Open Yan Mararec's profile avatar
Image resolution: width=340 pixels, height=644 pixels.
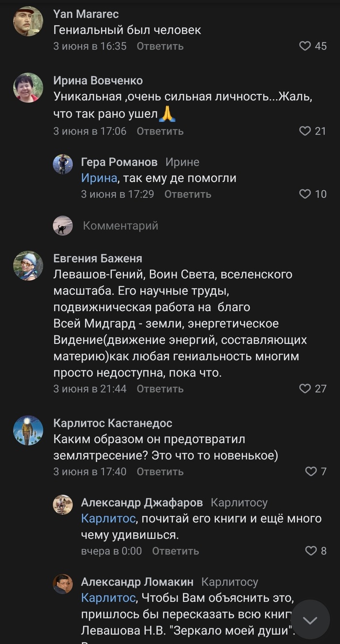(x=28, y=21)
